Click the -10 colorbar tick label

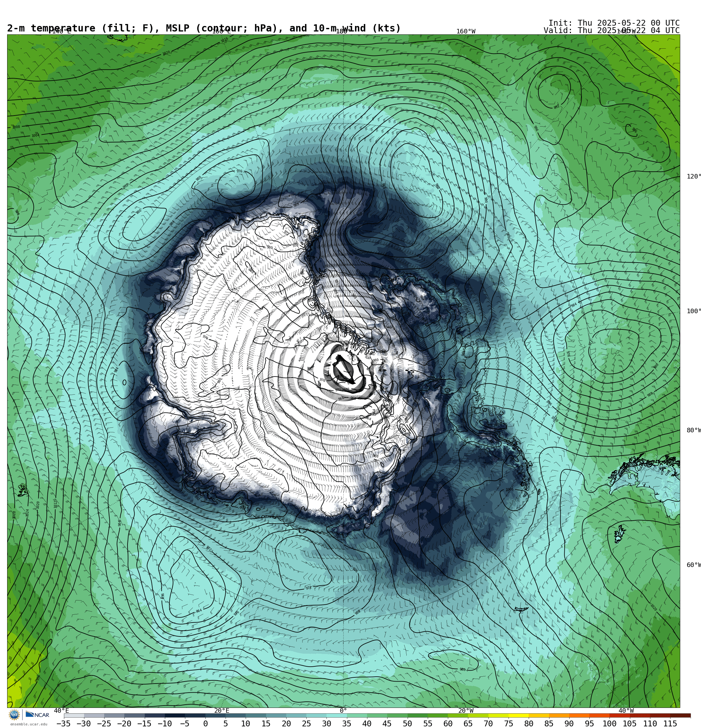point(165,723)
